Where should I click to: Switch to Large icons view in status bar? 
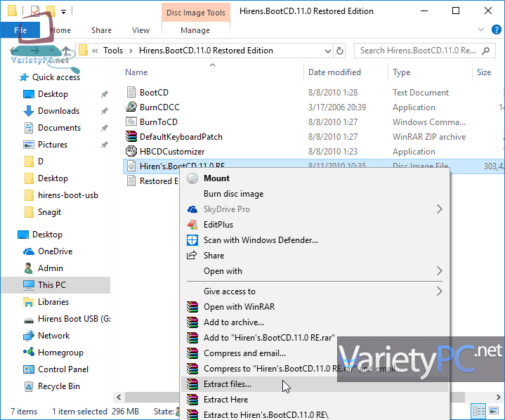click(x=494, y=411)
